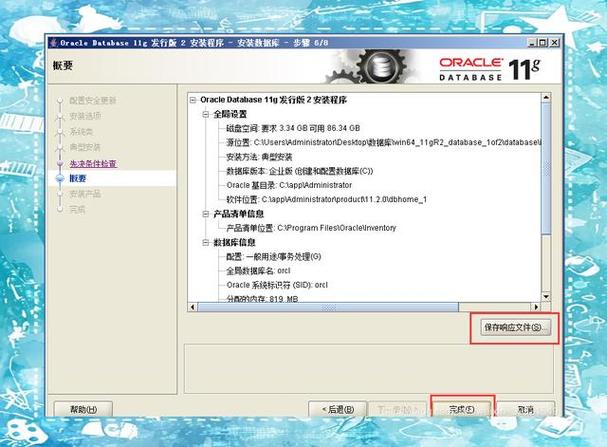
Task: Click the 完成 step in sidebar
Action: [x=77, y=210]
